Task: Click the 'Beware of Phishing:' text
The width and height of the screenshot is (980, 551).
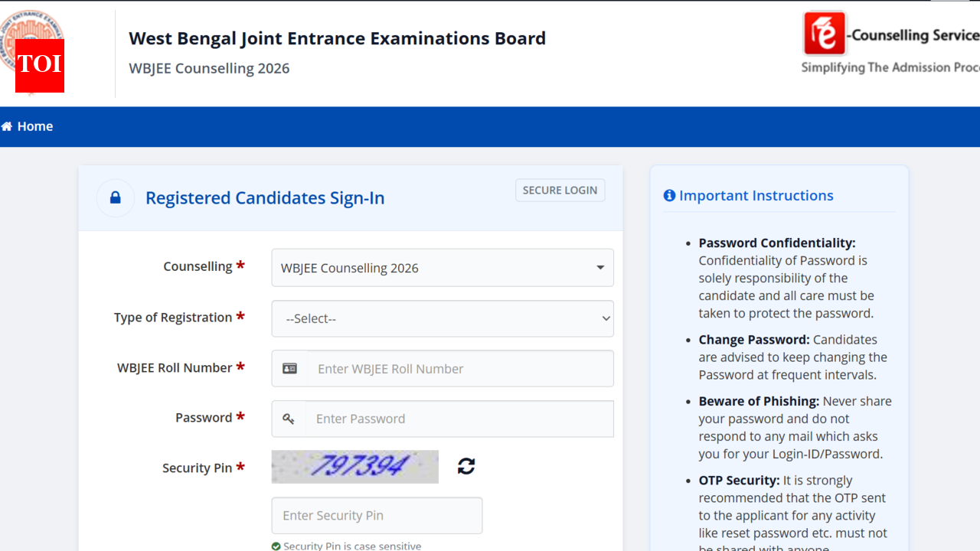Action: pos(759,402)
